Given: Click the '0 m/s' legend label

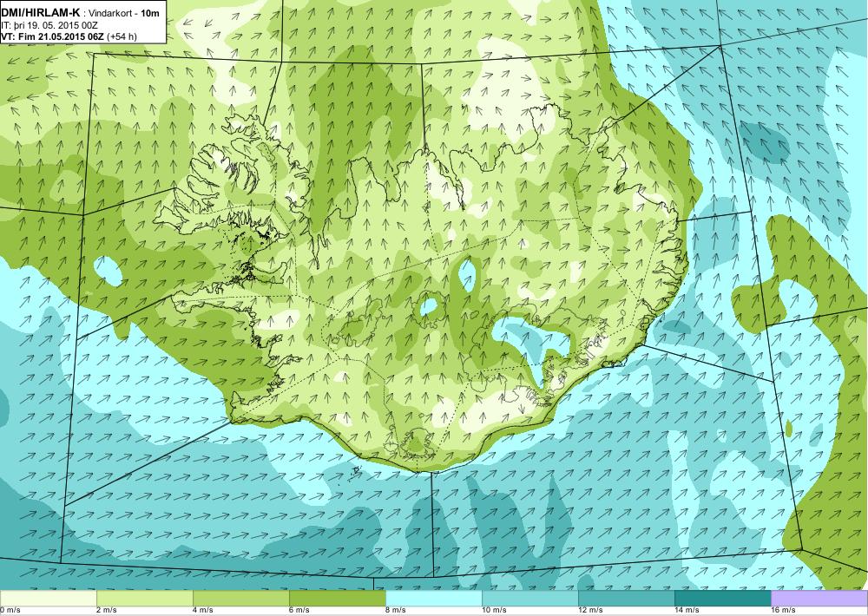Looking at the screenshot, I should (x=10, y=610).
